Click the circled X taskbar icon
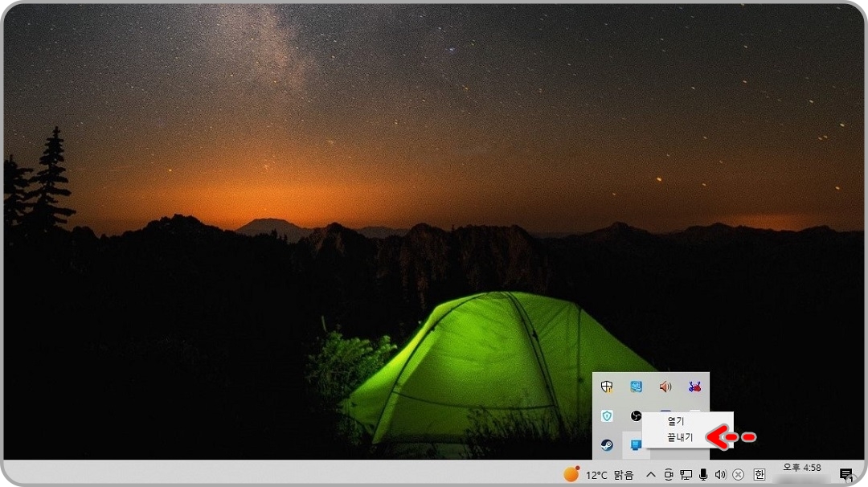 pyautogui.click(x=738, y=475)
